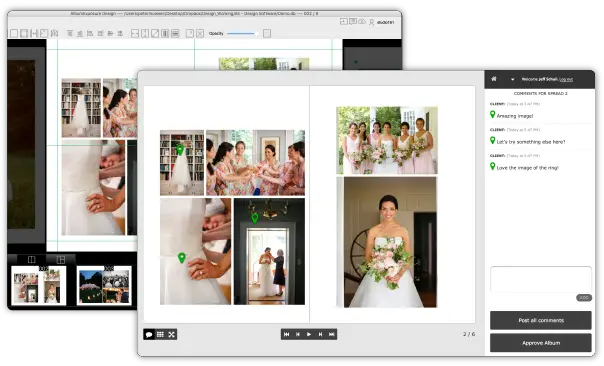Click the '2 / 6' page counter
604x366 pixels.
coord(469,334)
